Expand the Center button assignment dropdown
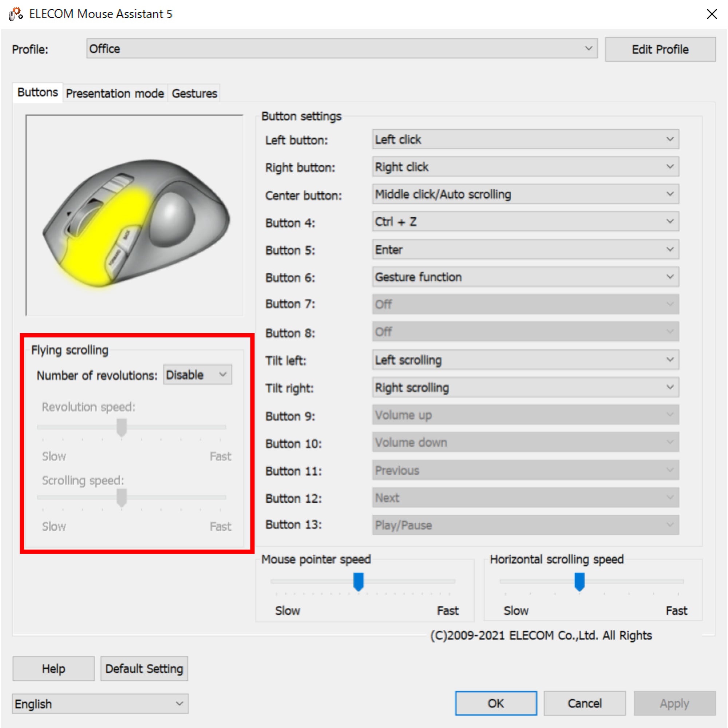The width and height of the screenshot is (728, 728). [x=526, y=194]
